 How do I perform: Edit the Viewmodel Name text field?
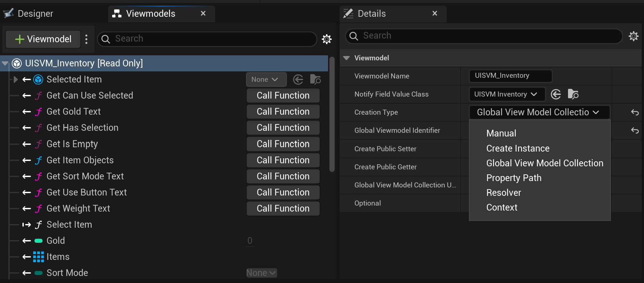click(510, 76)
